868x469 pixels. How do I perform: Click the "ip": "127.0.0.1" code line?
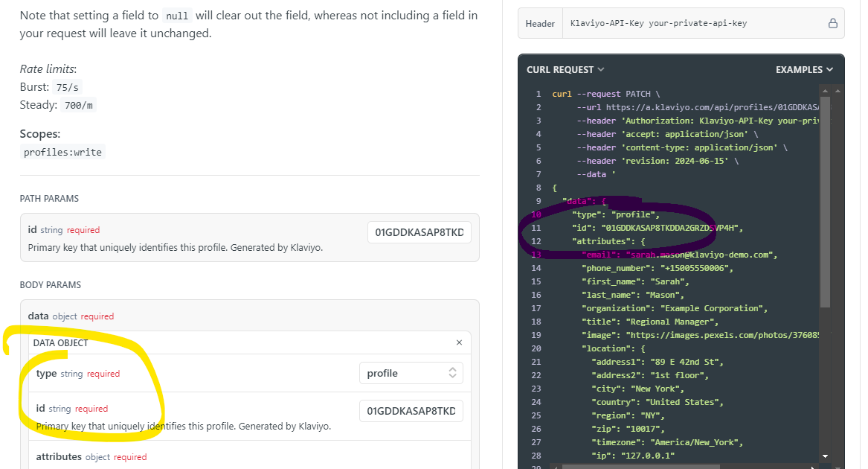tap(633, 456)
